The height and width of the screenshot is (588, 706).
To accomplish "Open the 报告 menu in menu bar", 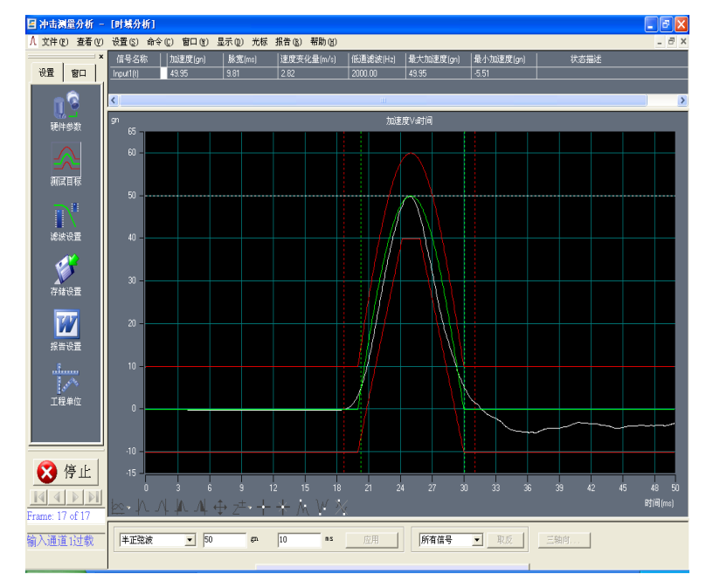I will [288, 42].
